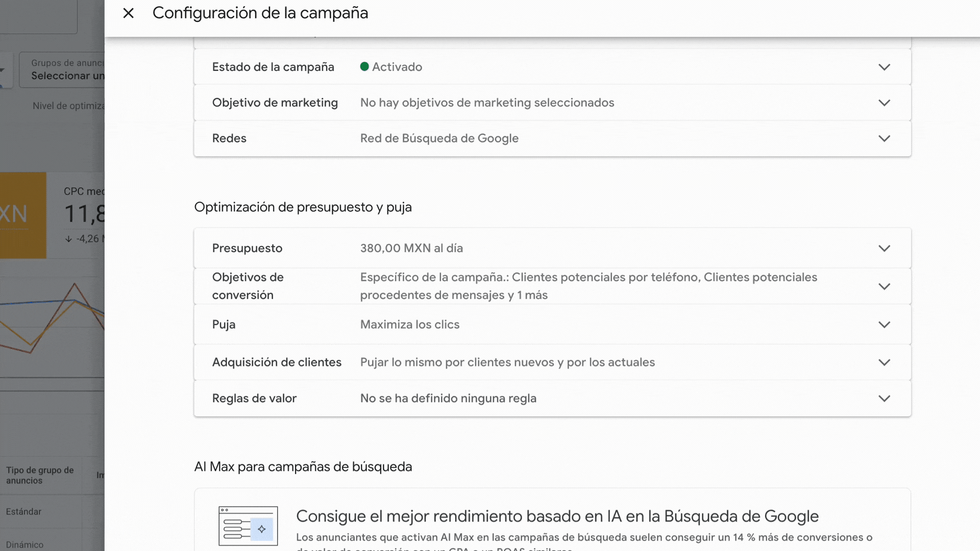Screen dimensions: 980x551
Task: Click the AI Max sparkle illustration icon
Action: (248, 527)
